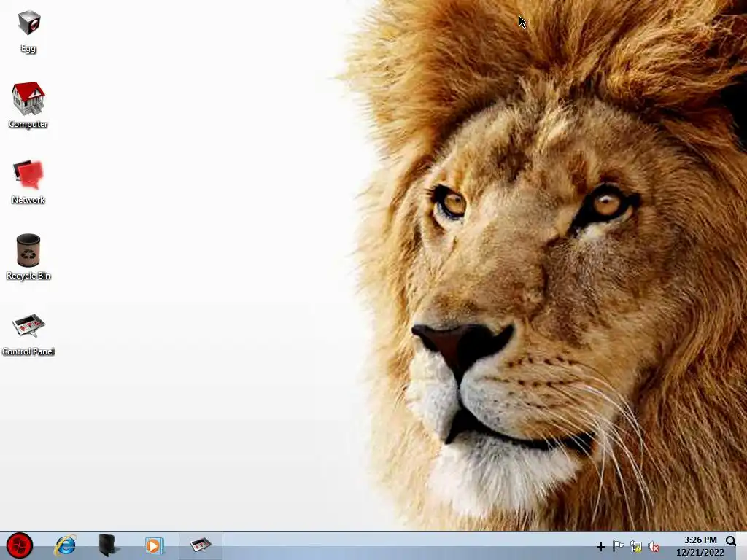Open the clock showing 3:26 PM
This screenshot has height=560, width=747.
(700, 546)
